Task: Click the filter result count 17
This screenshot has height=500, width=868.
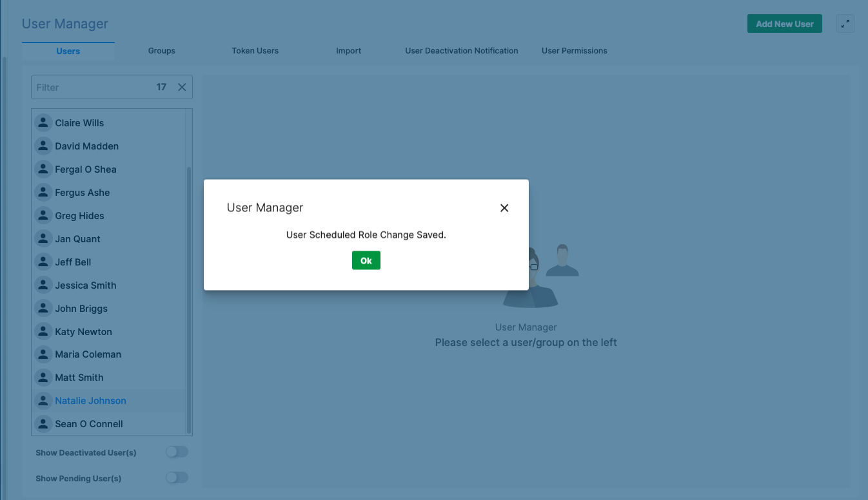Action: (161, 87)
